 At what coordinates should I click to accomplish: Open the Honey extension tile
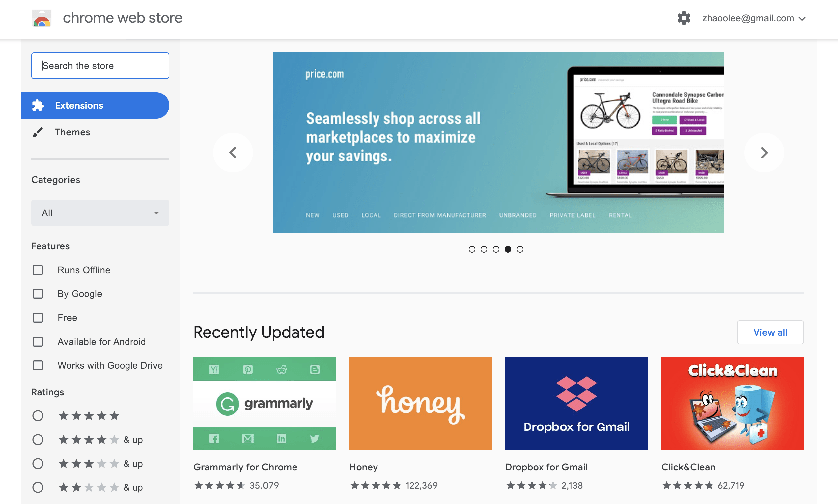coord(420,404)
